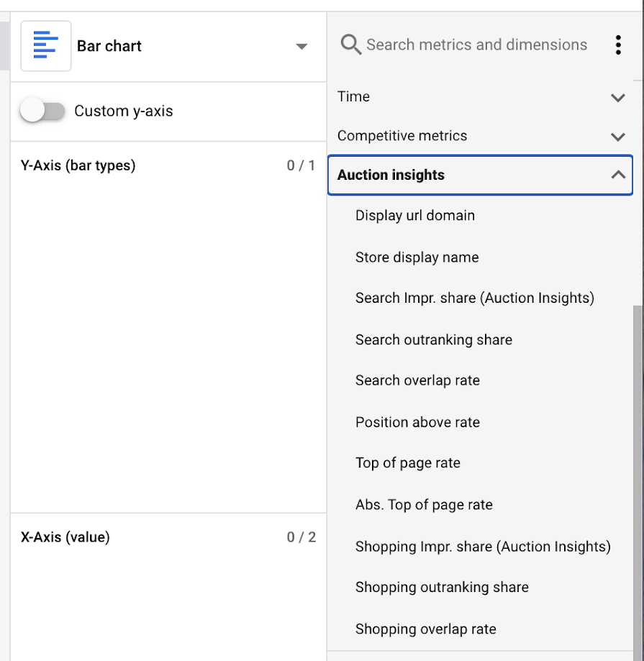The width and height of the screenshot is (644, 661).
Task: Select Display url domain dimension
Action: (415, 216)
